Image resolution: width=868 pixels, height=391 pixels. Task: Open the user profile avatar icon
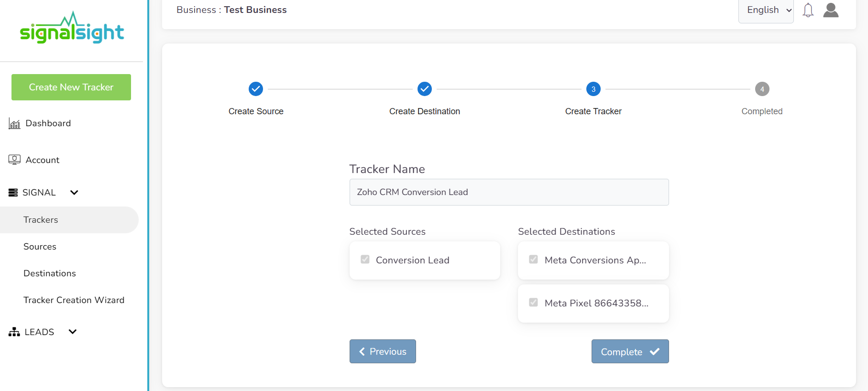tap(831, 10)
